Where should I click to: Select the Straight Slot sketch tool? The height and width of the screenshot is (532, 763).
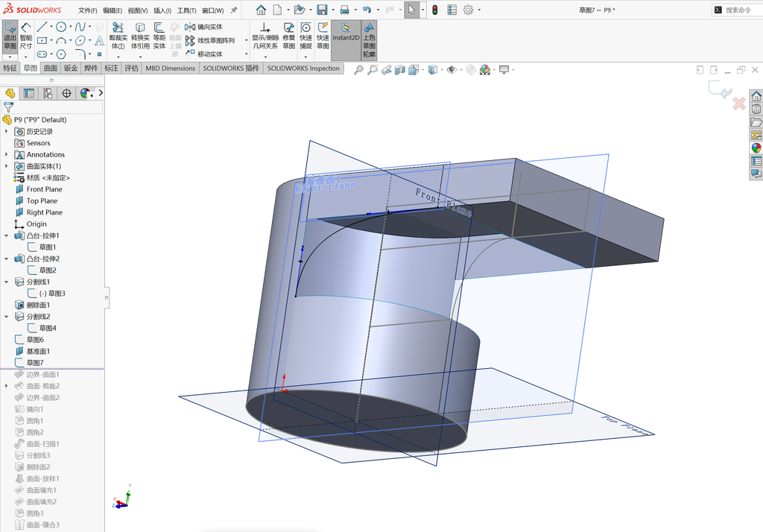[x=42, y=54]
